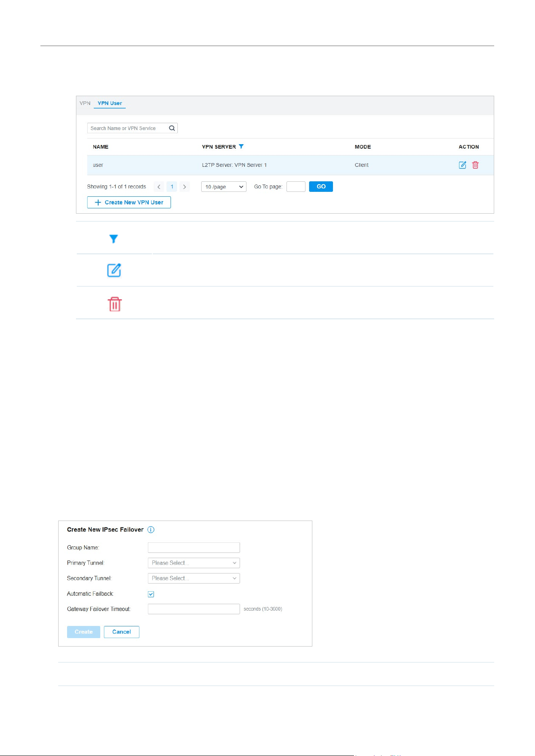Select page number 1
Image resolution: width=535 pixels, height=756 pixels.
tap(172, 187)
